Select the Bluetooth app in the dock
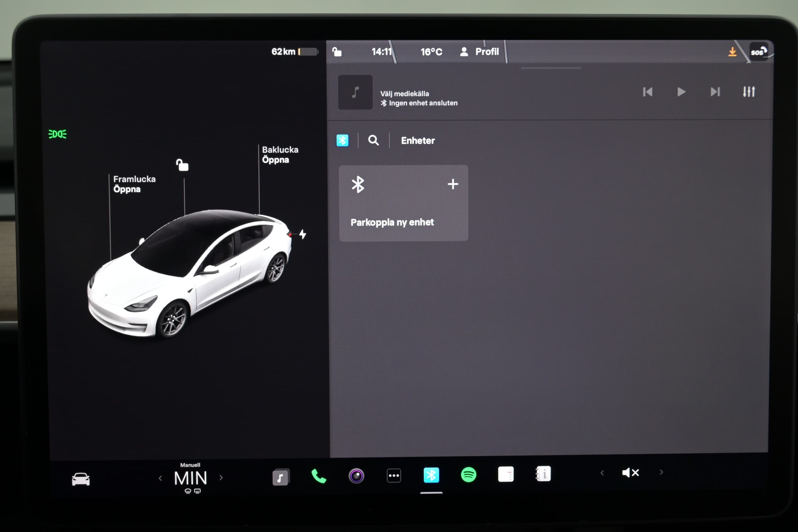This screenshot has width=798, height=532. pos(431,475)
